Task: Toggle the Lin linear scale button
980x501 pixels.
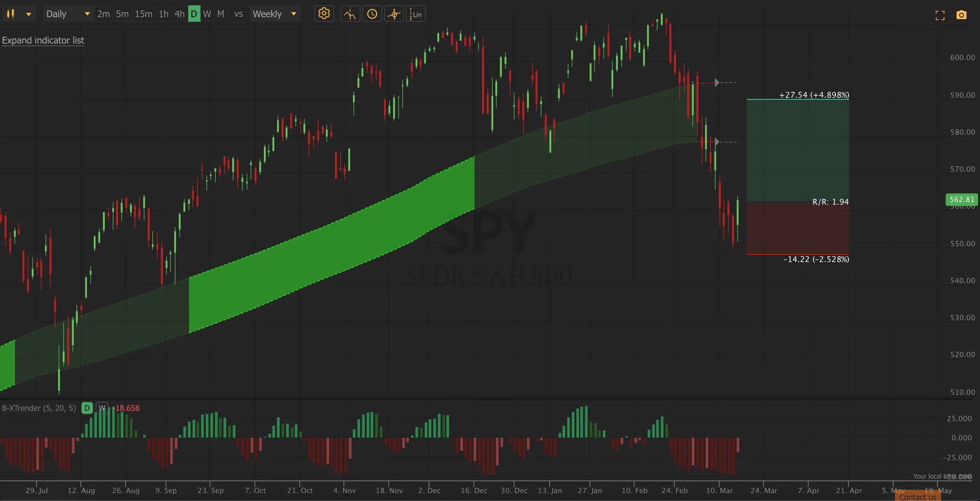Action: [416, 14]
